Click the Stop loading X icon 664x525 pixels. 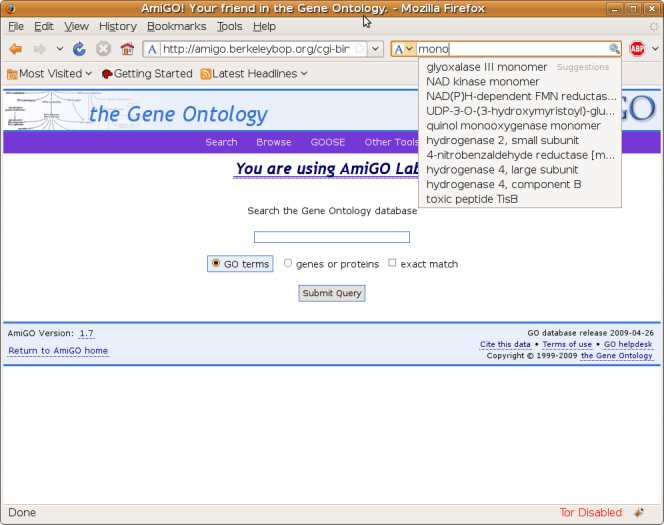click(x=103, y=49)
